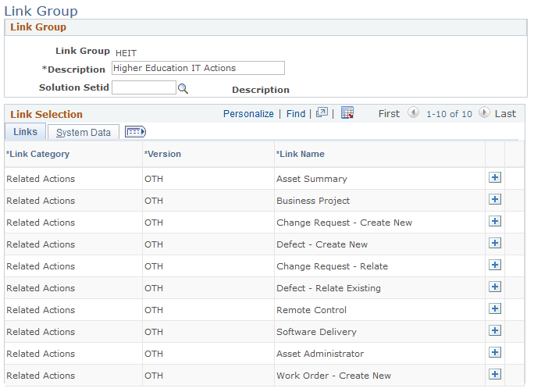Focus the Solution Setid input
The image size is (534, 392).
[144, 87]
